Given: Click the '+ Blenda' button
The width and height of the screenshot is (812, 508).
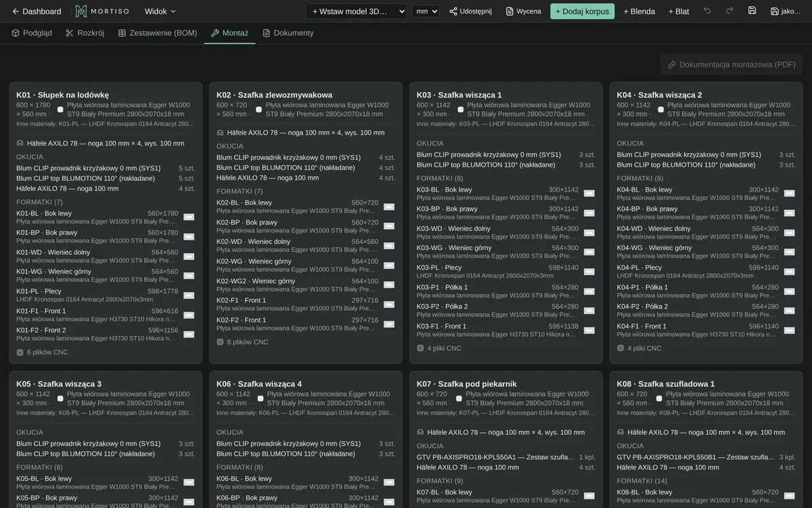Looking at the screenshot, I should pos(639,11).
